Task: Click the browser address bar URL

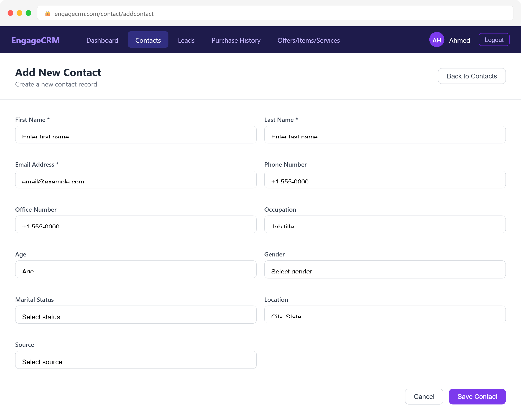Action: pos(104,14)
